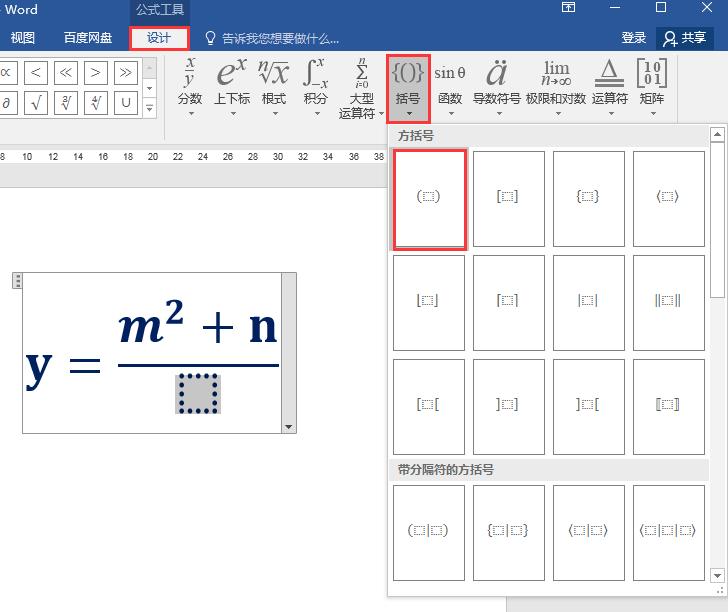728x612 pixels.
Task: Expand the 运算符 (Operator) dropdown
Action: point(609,86)
